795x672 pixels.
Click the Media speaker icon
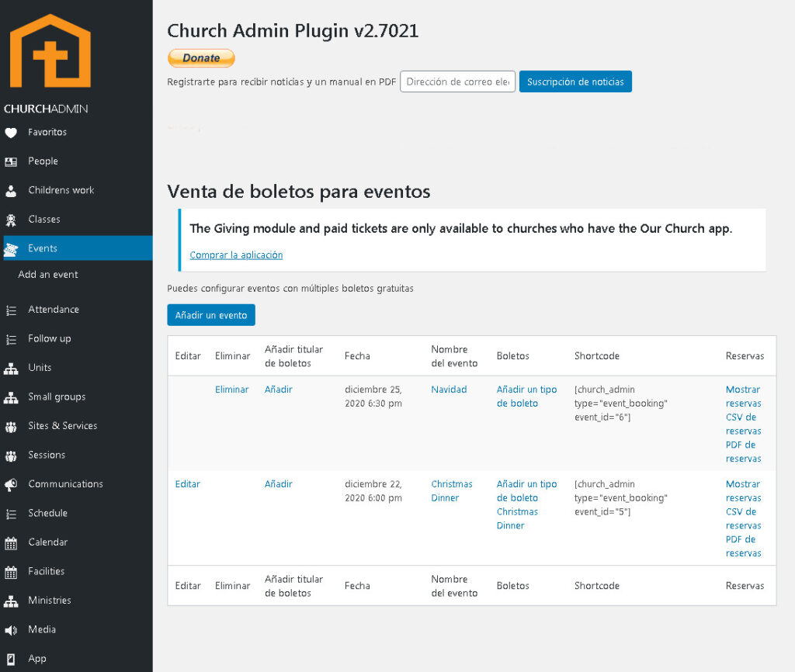[11, 630]
